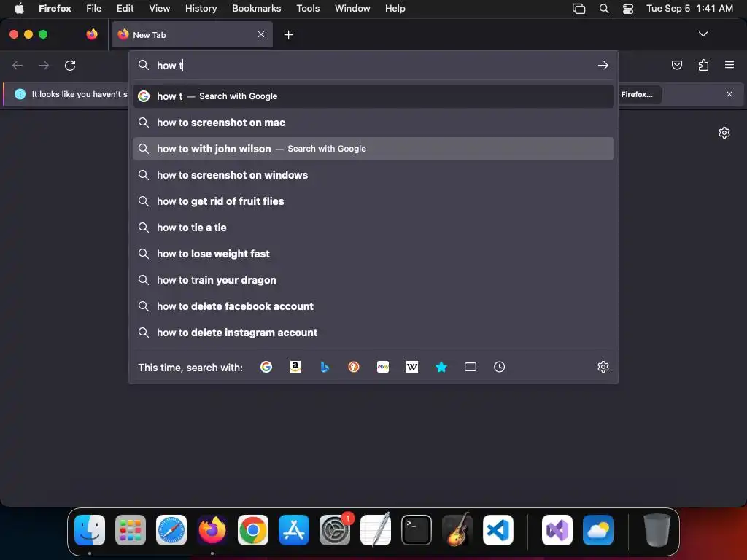Image resolution: width=747 pixels, height=560 pixels.
Task: Open the Edit menu
Action: coord(125,8)
